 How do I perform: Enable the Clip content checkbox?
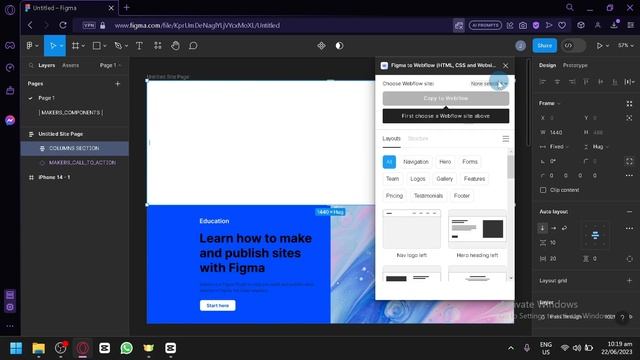click(x=543, y=190)
